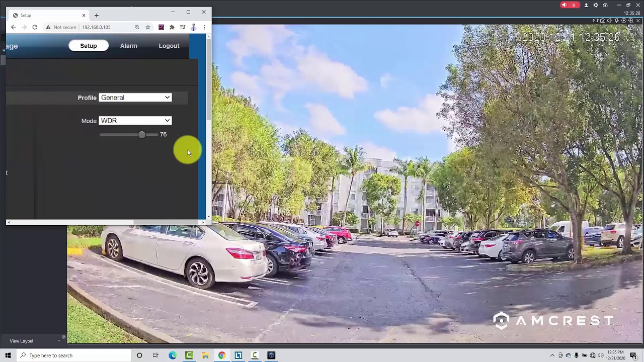Click the Type here to search box
644x362 pixels.
pyautogui.click(x=73, y=355)
